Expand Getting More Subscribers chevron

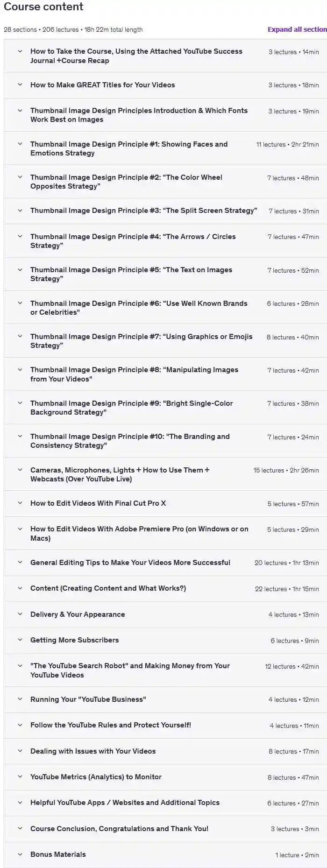pyautogui.click(x=20, y=640)
